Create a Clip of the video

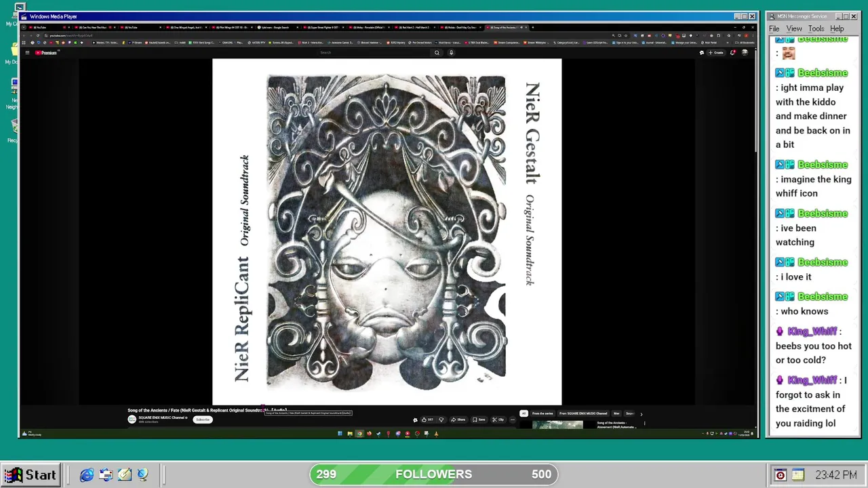click(x=498, y=420)
